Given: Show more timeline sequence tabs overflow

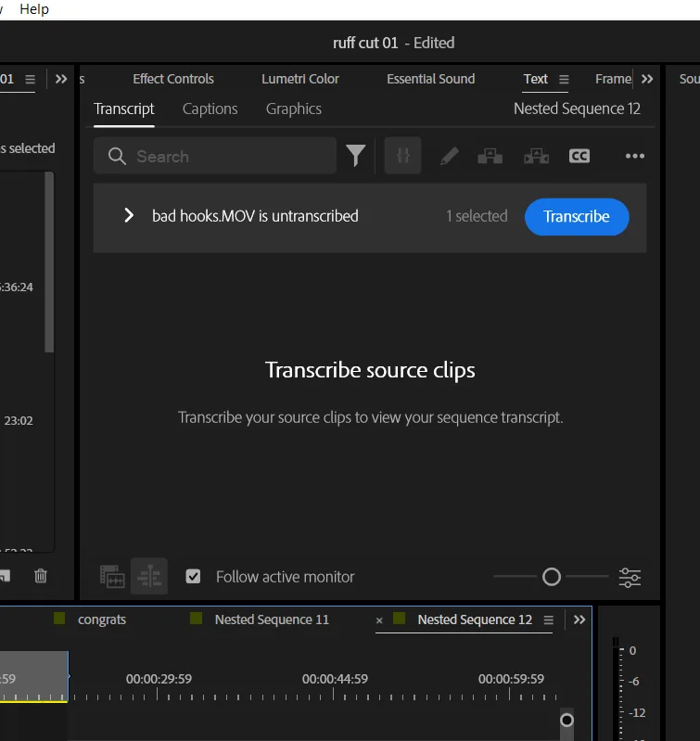Looking at the screenshot, I should [x=579, y=620].
